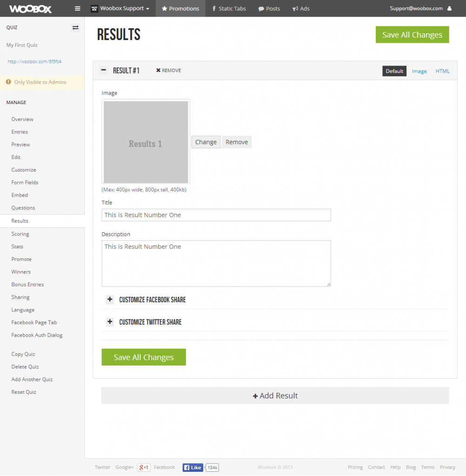Open the HTML tab for Result #1
Screen dimensions: 466x476
click(442, 71)
